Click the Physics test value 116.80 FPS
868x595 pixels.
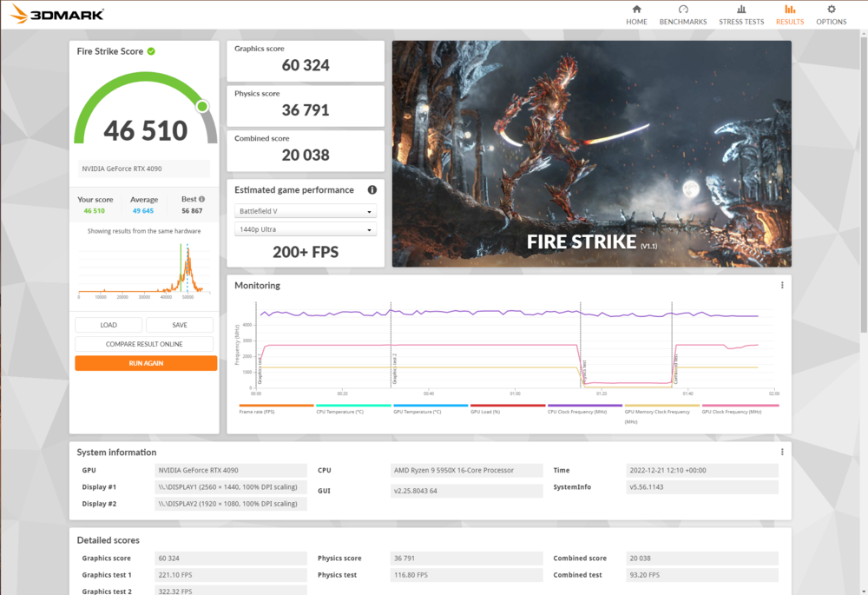pos(466,575)
